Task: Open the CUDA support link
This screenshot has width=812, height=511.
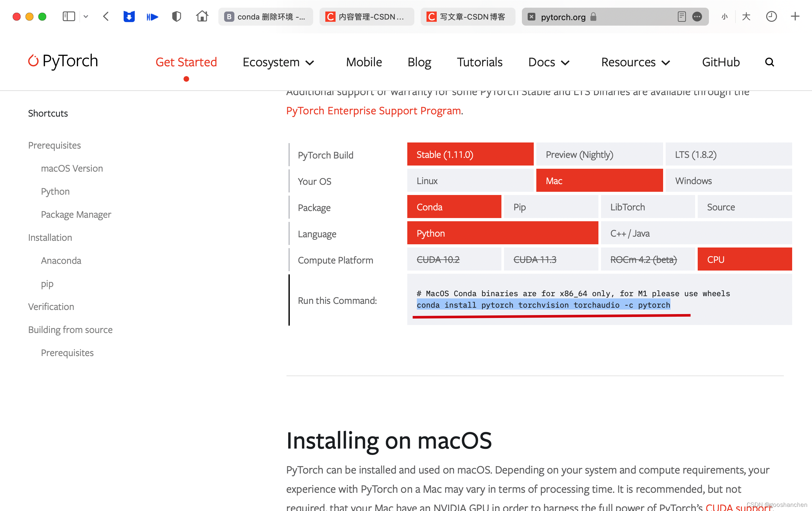Action: point(738,507)
